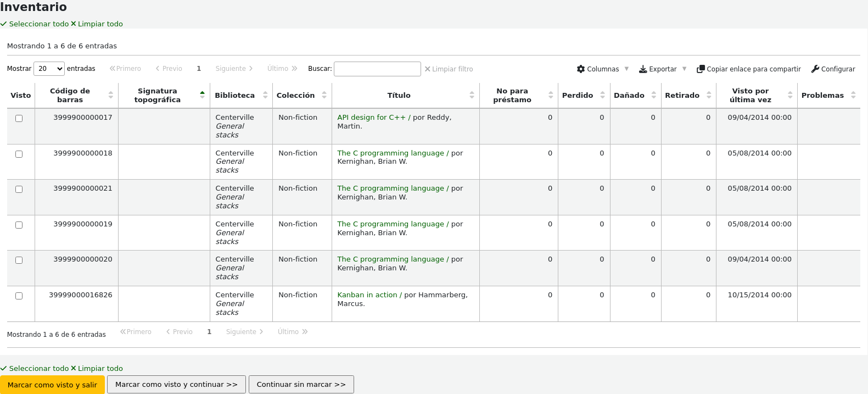Click the top Siguiente chevron icon
This screenshot has height=394, width=868.
pyautogui.click(x=251, y=69)
